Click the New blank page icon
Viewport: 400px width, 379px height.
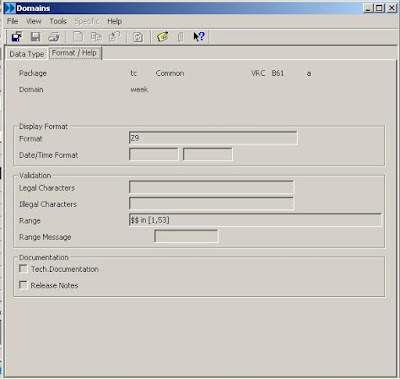pos(78,36)
